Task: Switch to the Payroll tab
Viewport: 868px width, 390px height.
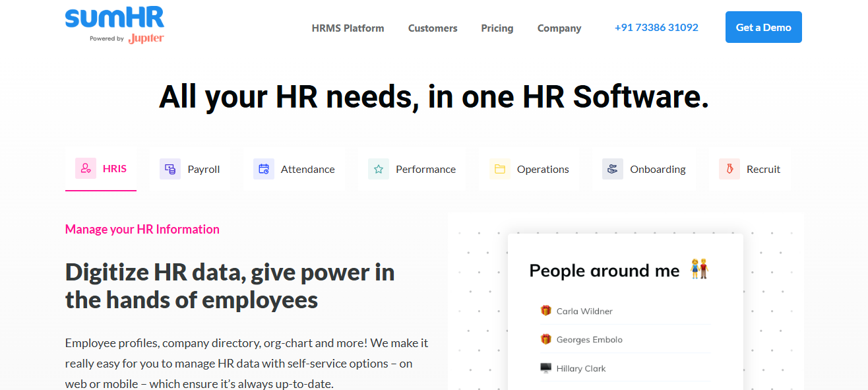Action: (190, 169)
